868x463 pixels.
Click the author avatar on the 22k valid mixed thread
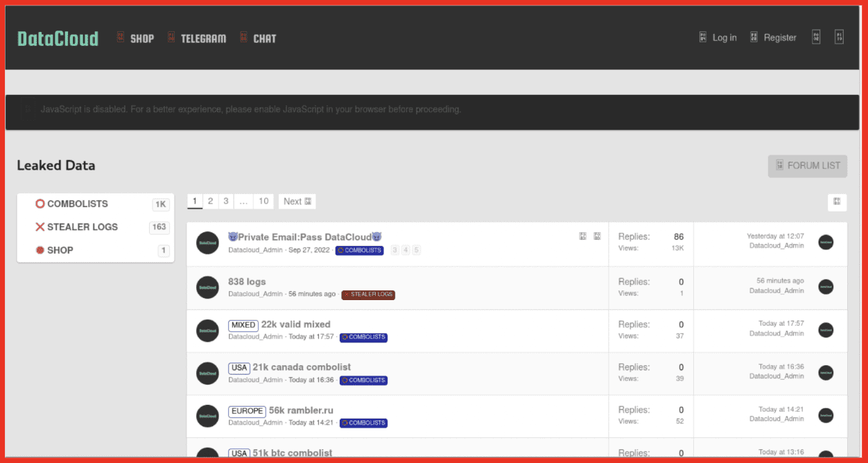[207, 331]
